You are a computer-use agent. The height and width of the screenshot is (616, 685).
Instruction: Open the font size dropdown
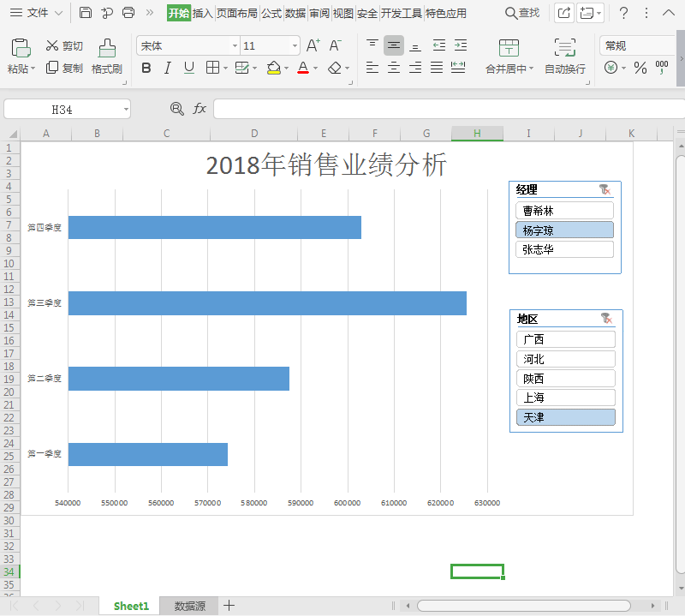pos(295,45)
